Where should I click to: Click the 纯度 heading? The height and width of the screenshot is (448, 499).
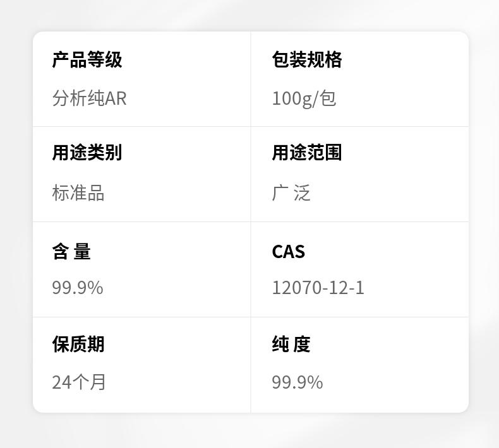coord(291,345)
